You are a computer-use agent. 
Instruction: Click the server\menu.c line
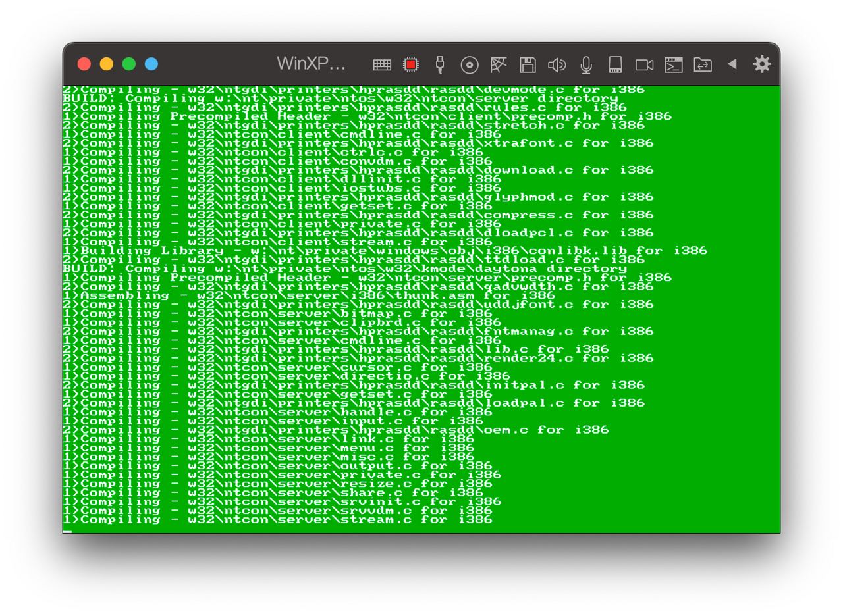(x=269, y=448)
